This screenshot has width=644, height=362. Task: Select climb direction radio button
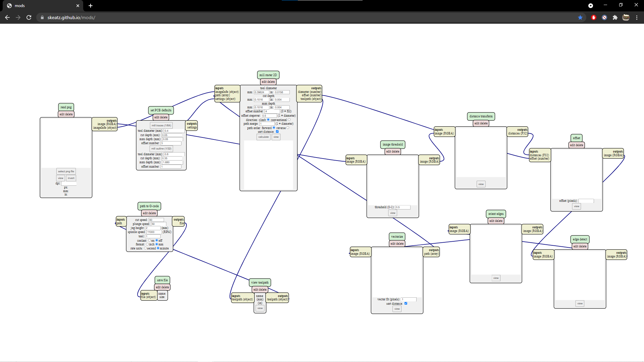(x=268, y=120)
